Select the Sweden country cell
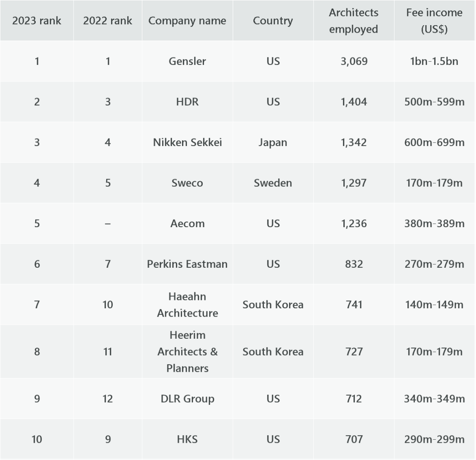This screenshot has width=476, height=460. (273, 183)
